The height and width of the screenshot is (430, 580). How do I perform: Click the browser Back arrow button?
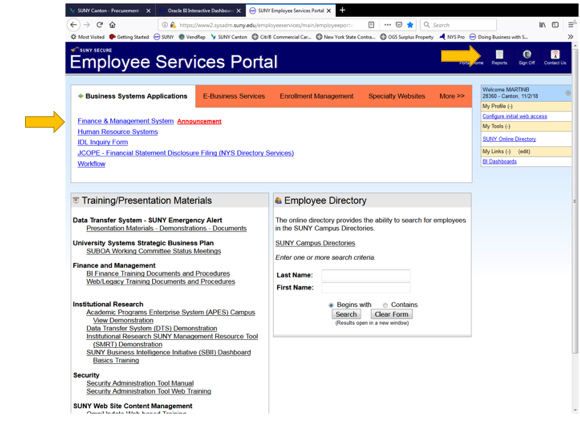pos(73,25)
